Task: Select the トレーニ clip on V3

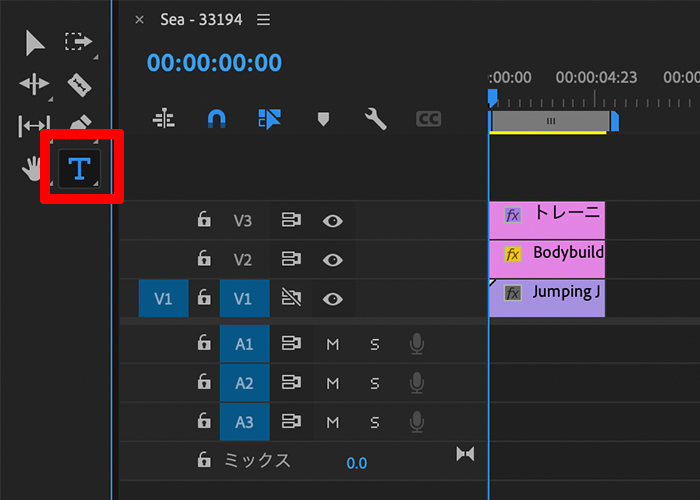Action: pyautogui.click(x=547, y=220)
